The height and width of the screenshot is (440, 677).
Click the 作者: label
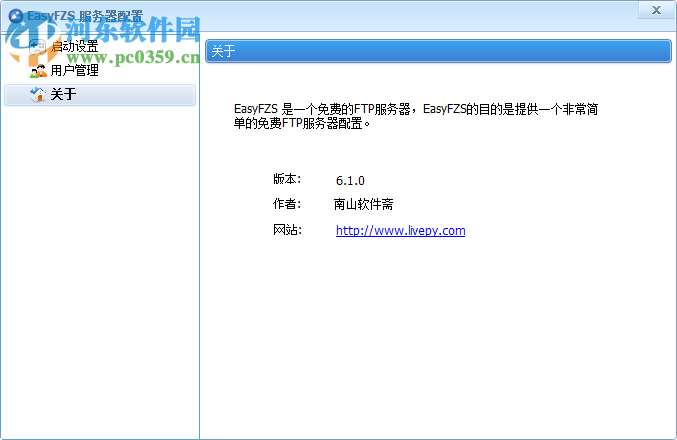click(287, 204)
